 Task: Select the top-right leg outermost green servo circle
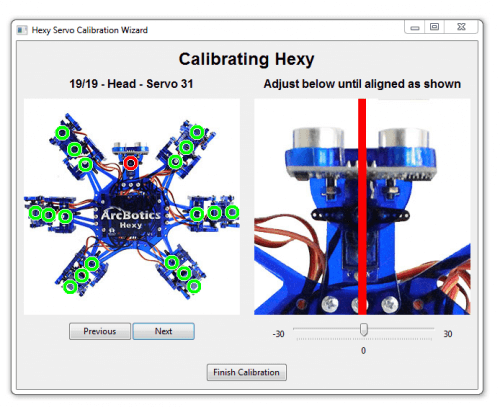pyautogui.click(x=197, y=132)
